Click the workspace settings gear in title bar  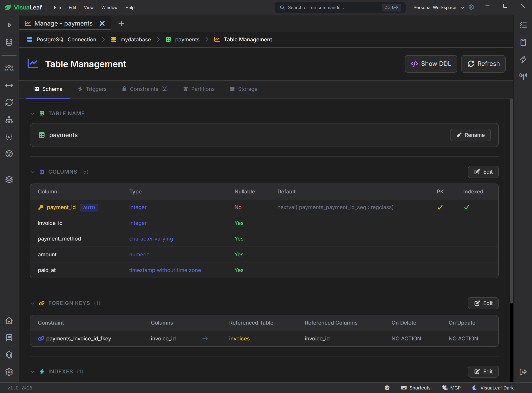point(471,7)
